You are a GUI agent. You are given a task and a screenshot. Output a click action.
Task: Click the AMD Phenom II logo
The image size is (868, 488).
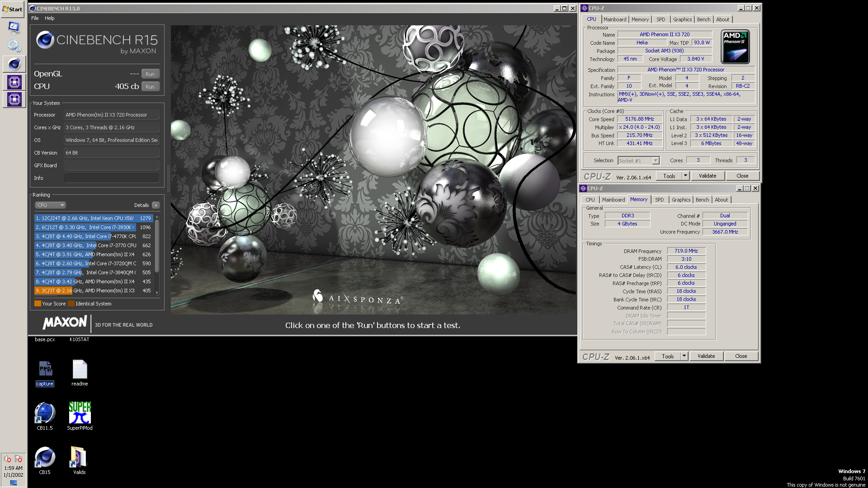[x=735, y=47]
